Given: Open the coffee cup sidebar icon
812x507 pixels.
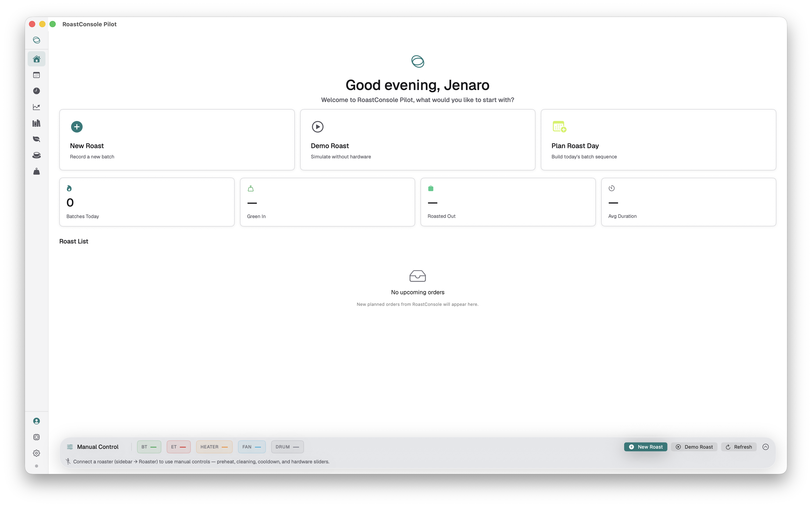Looking at the screenshot, I should [x=37, y=155].
